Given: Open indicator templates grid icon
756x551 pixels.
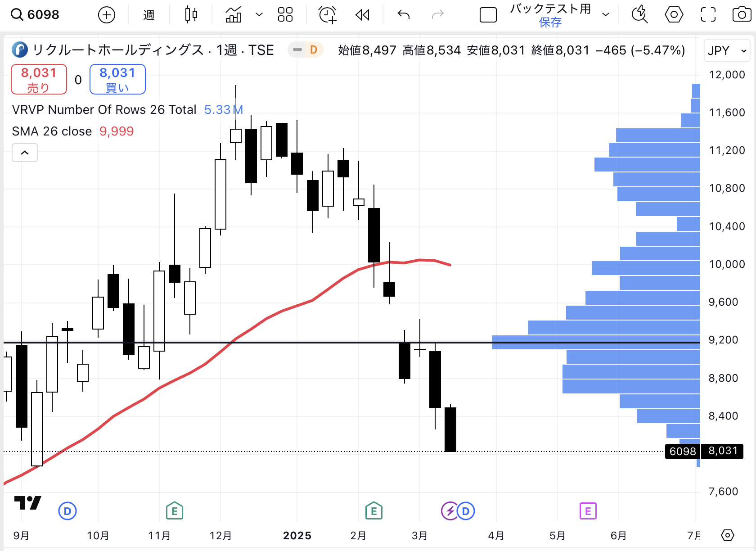Looking at the screenshot, I should (285, 15).
